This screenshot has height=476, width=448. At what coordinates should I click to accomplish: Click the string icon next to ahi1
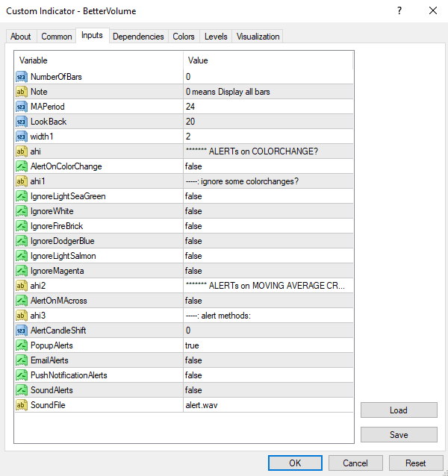tap(22, 181)
